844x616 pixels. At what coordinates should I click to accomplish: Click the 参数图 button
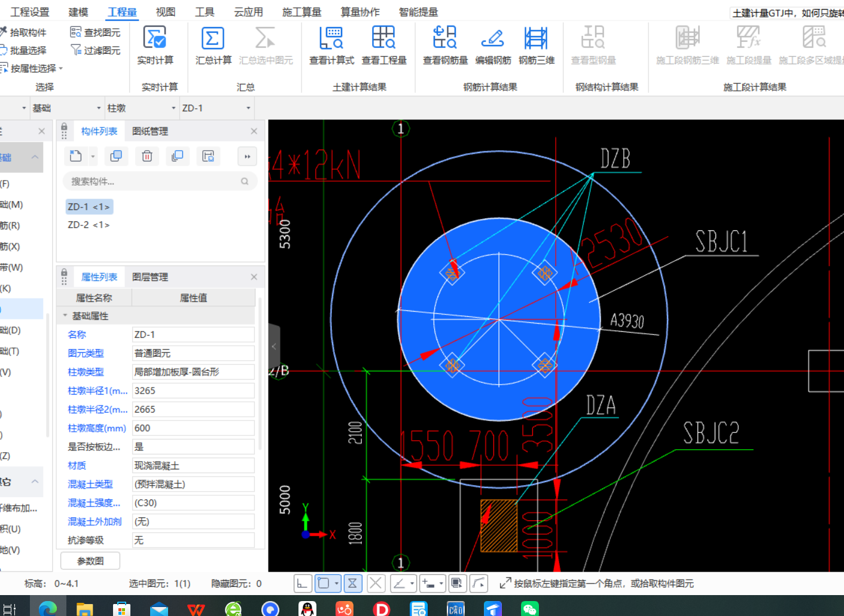(x=90, y=561)
